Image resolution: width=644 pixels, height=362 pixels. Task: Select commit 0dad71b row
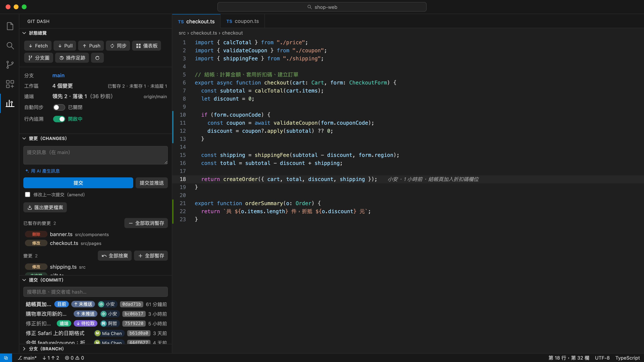pyautogui.click(x=96, y=304)
